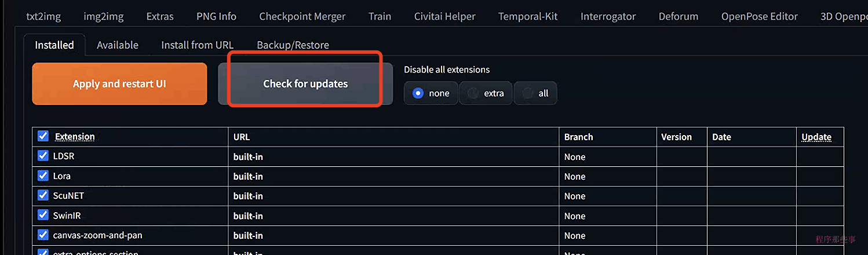Open the Backup/Restore tab
Image resolution: width=868 pixels, height=255 pixels.
293,45
